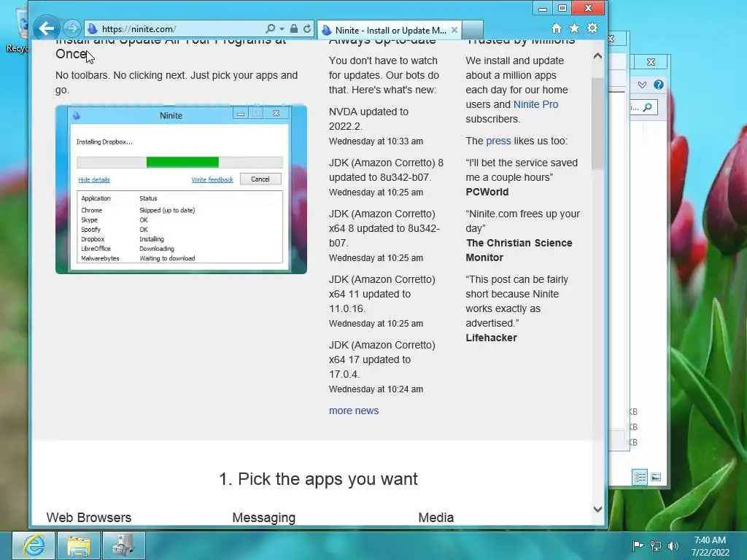
Task: Switch to details view in background Explorer window
Action: [x=639, y=477]
